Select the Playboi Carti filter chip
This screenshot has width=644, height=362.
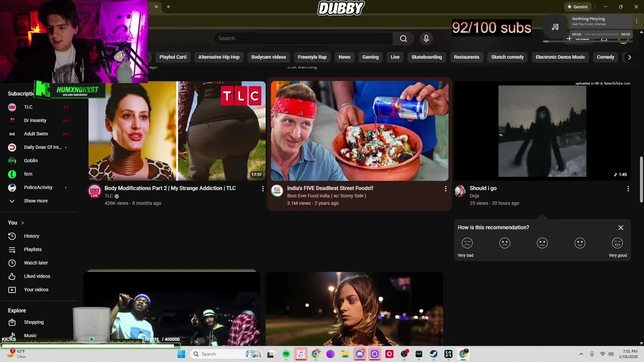(173, 57)
